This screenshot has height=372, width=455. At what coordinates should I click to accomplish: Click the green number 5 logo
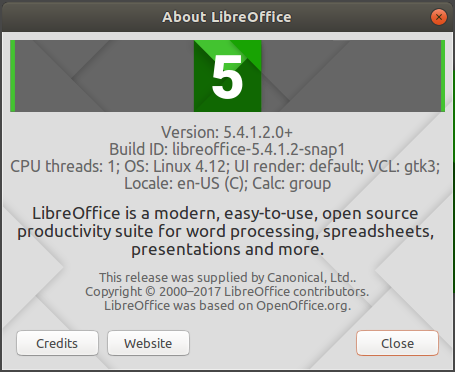click(x=227, y=76)
